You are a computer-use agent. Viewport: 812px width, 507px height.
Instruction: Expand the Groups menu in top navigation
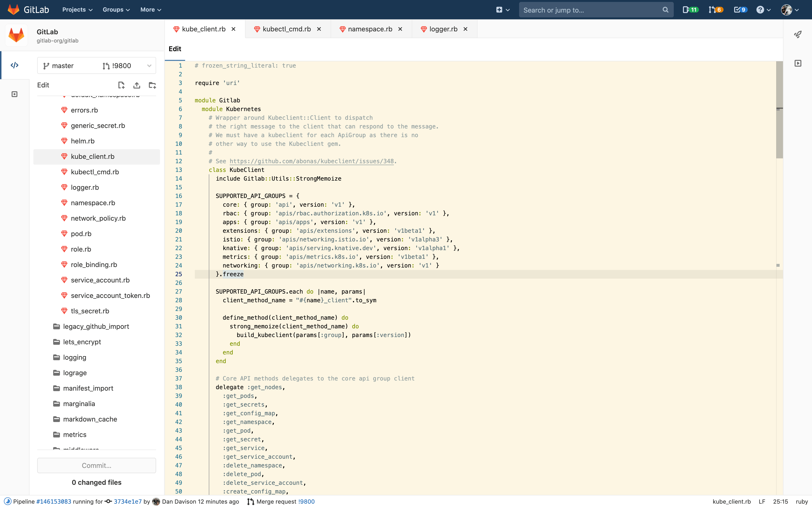click(115, 9)
